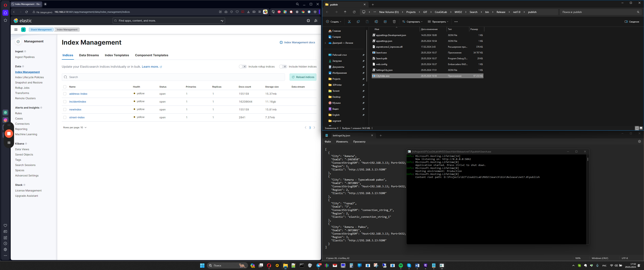644x270 pixels.
Task: Open Просмотреть dropdown in File Explorer
Action: coord(438,22)
